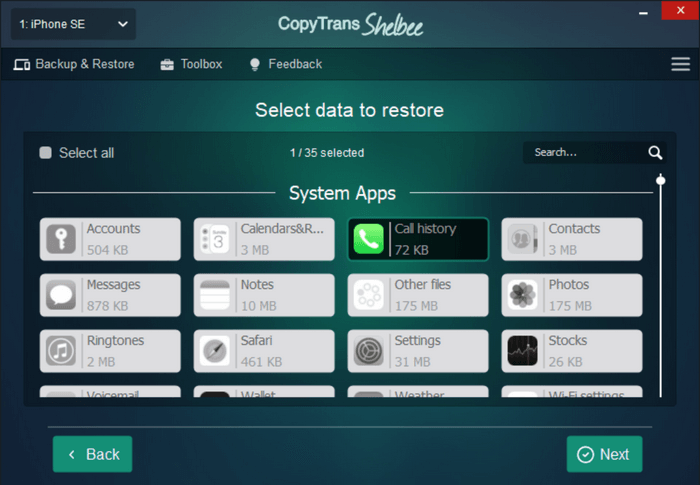Click the Other files icon
This screenshot has width=700, height=485.
point(369,295)
